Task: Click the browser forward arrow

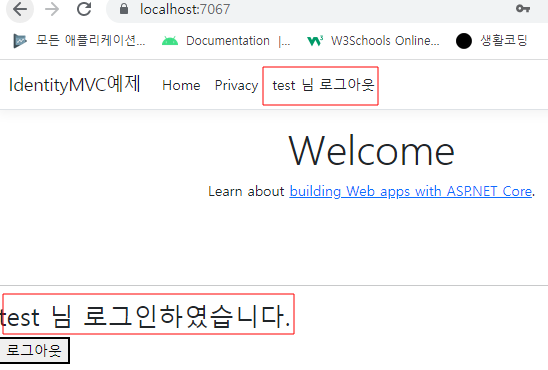Action: coord(52,9)
